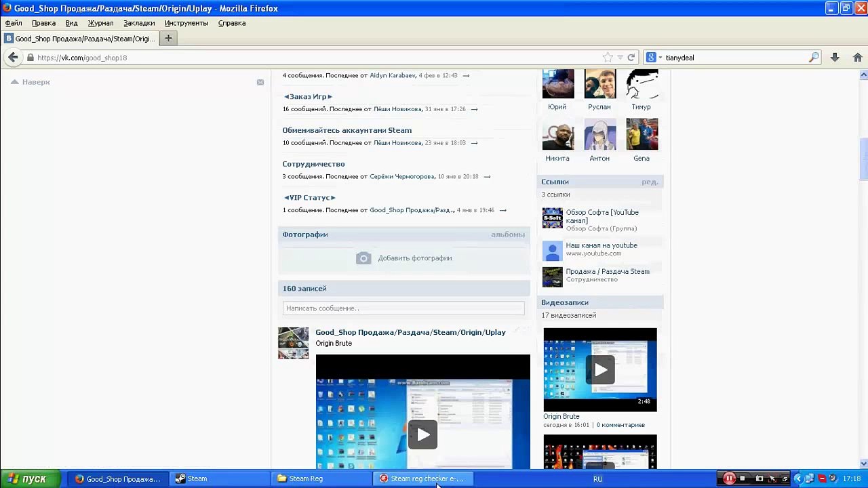
Task: Open the '◄VIP Статус►' topic
Action: coord(310,198)
